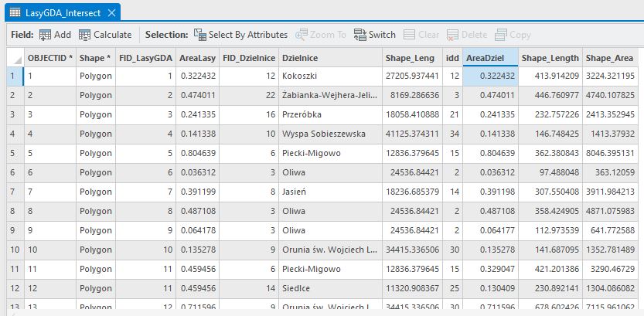Click the FID_Dzielnice column header
The image size is (644, 316).
[248, 58]
